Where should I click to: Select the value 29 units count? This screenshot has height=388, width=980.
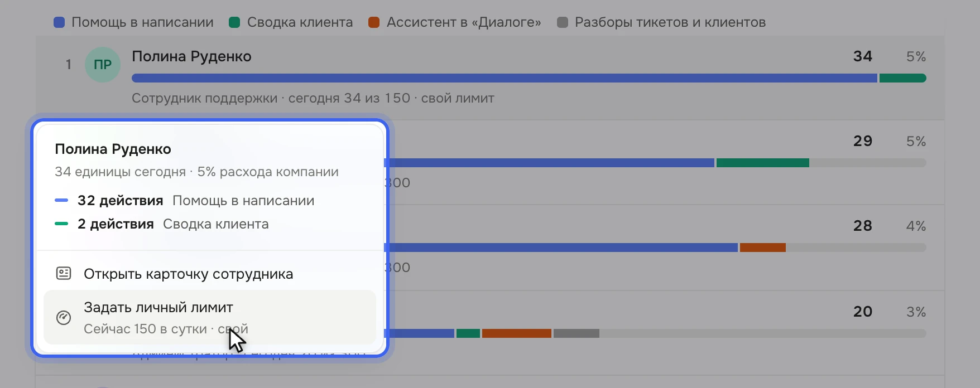tap(863, 141)
